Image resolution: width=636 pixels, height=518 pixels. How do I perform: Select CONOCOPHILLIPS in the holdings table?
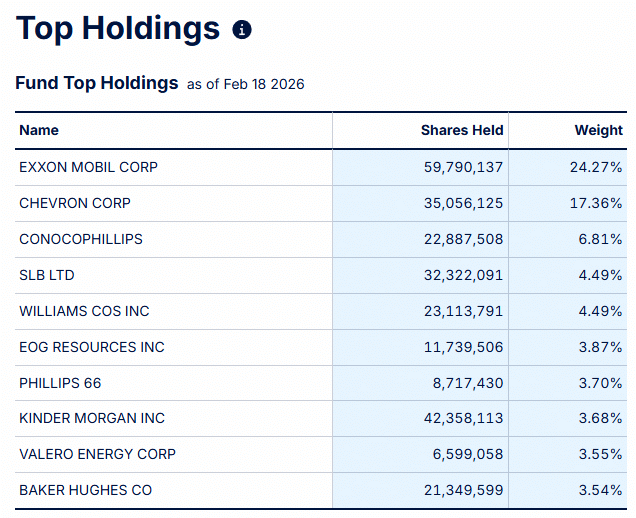coord(81,239)
